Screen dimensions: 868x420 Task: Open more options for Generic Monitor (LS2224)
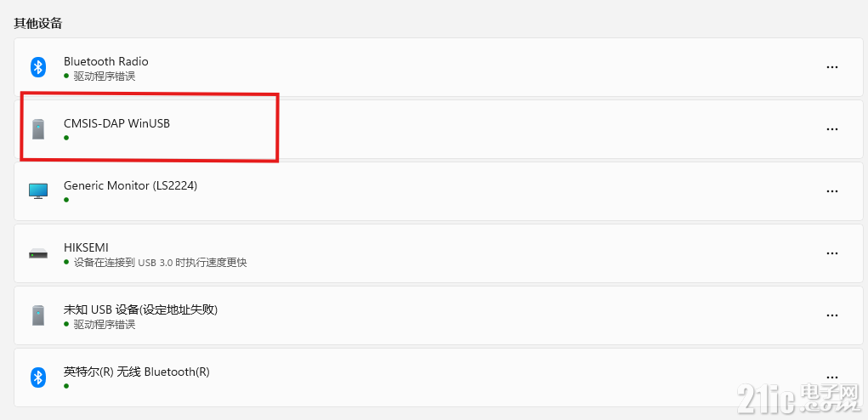[831, 191]
